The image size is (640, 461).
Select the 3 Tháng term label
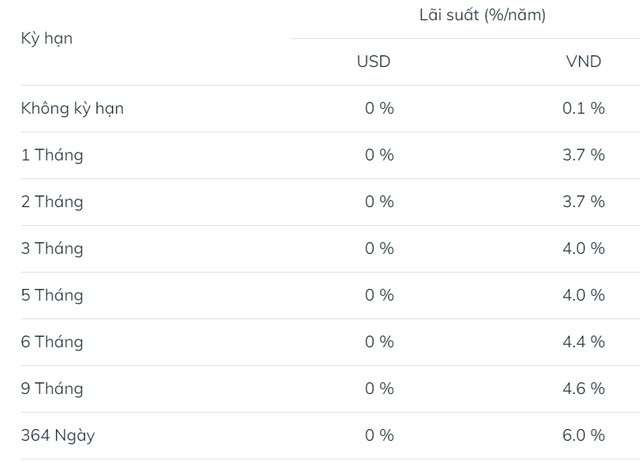(52, 248)
